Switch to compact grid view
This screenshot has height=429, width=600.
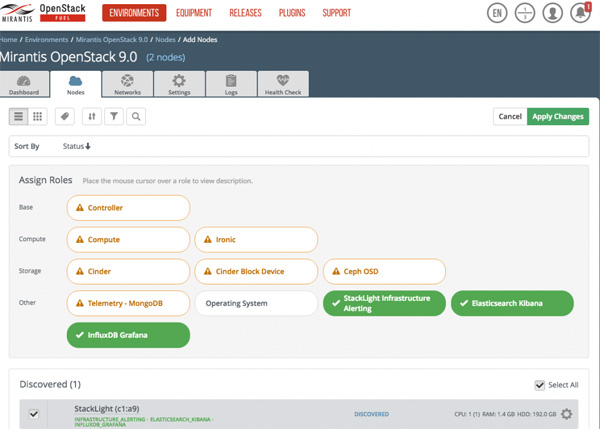38,116
